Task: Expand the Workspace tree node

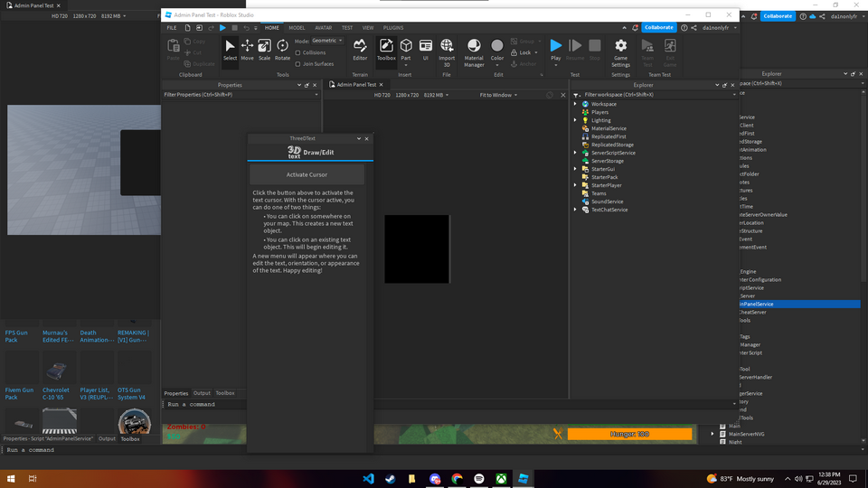Action: tap(575, 104)
